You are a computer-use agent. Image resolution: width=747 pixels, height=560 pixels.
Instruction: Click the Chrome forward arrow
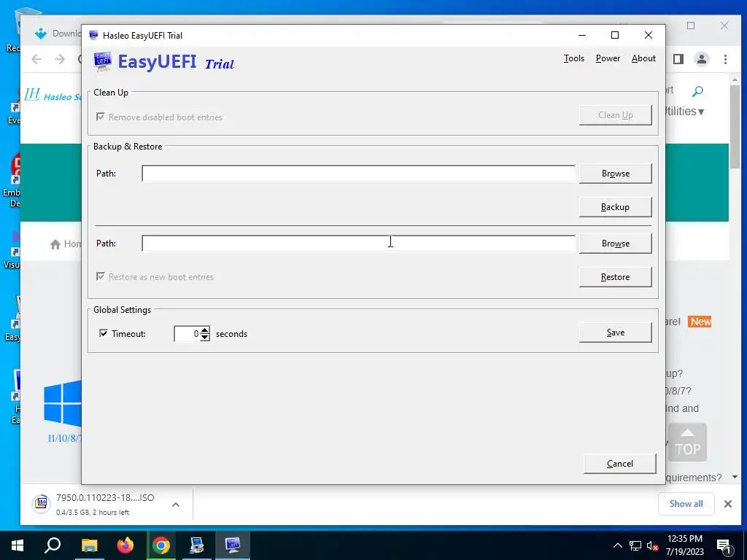click(x=60, y=59)
